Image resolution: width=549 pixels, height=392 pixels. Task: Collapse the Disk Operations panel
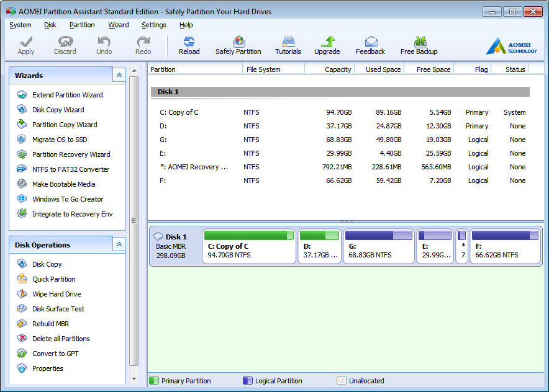[x=119, y=244]
